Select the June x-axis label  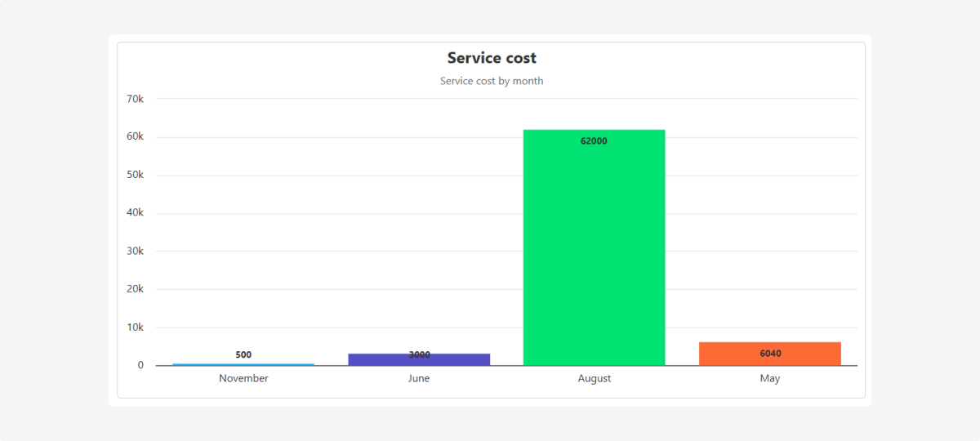coord(419,379)
